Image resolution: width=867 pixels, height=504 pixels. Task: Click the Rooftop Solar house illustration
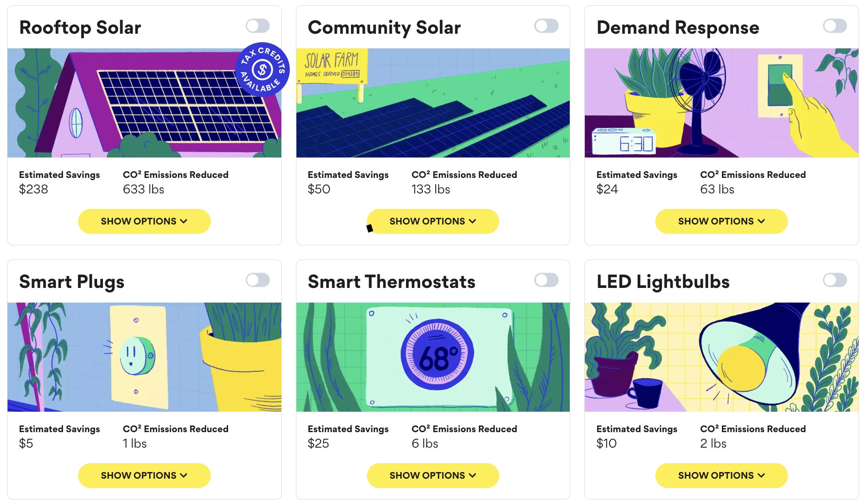(x=144, y=103)
